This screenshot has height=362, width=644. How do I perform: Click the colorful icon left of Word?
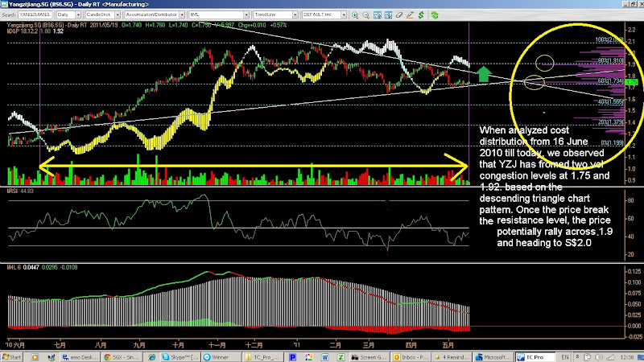308,357
